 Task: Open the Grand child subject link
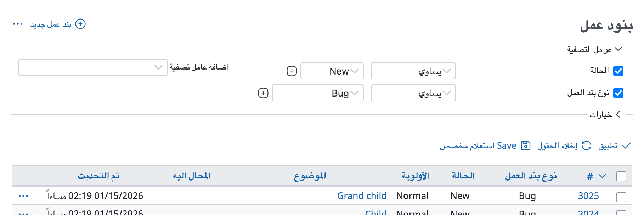(362, 196)
